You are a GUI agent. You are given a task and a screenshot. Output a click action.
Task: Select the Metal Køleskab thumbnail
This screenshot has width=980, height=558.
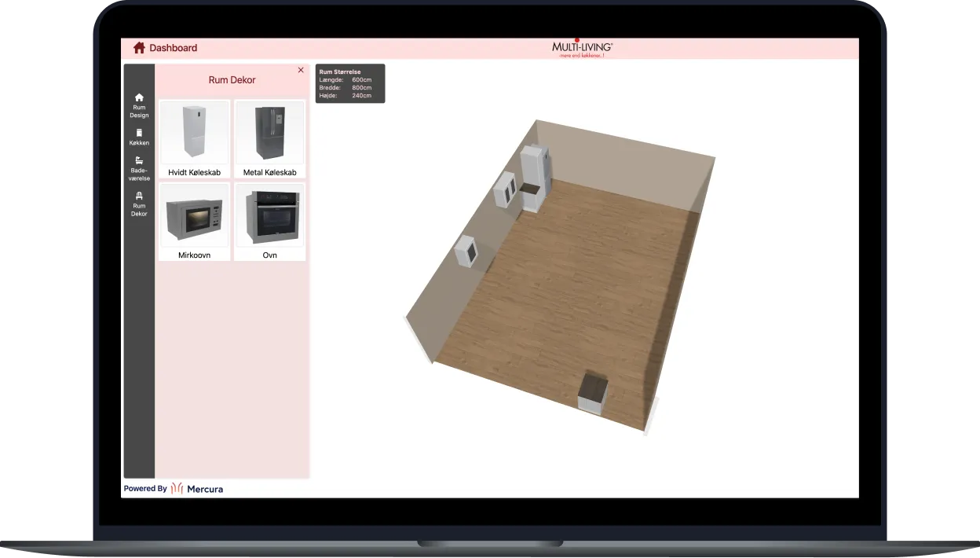tap(269, 138)
